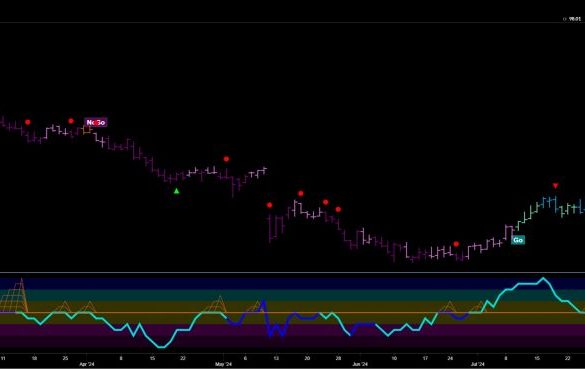Viewport: 585px width, 369px height.
Task: Select the green up-triangle marker below the bars
Action: pos(176,191)
